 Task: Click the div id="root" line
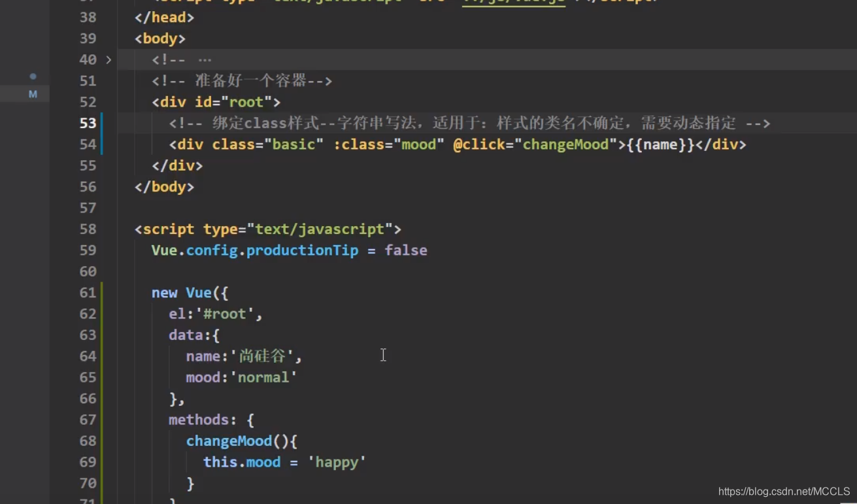pos(216,102)
